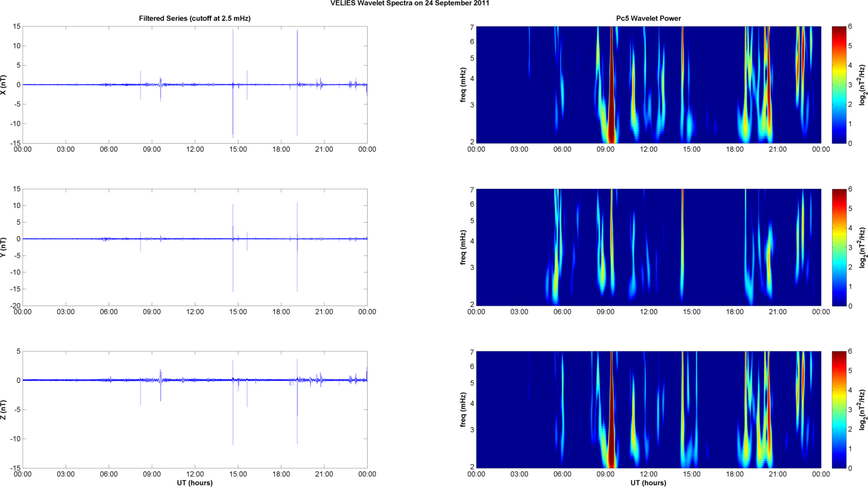Screen dimensions: 868x487
Task: Click the '-20' tick on the Y (nT) axis
Action: 16,306
